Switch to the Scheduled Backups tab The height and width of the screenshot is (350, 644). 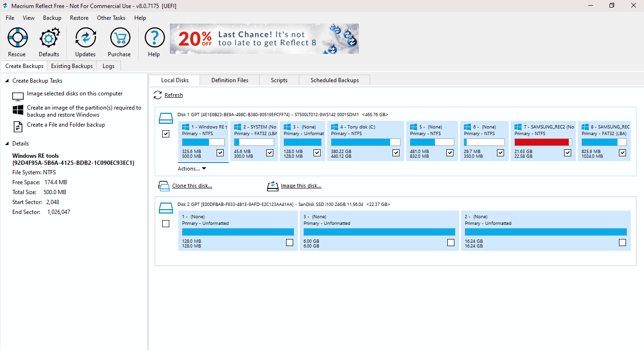pos(334,80)
